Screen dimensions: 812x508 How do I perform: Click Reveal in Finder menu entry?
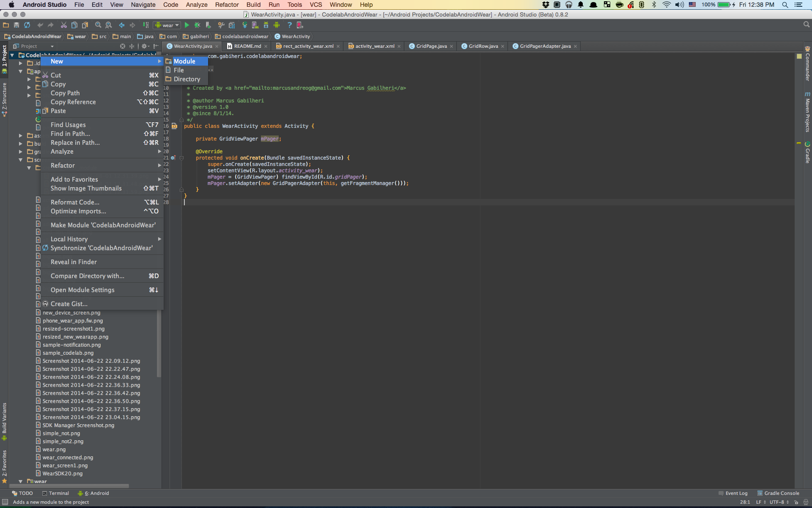(74, 262)
